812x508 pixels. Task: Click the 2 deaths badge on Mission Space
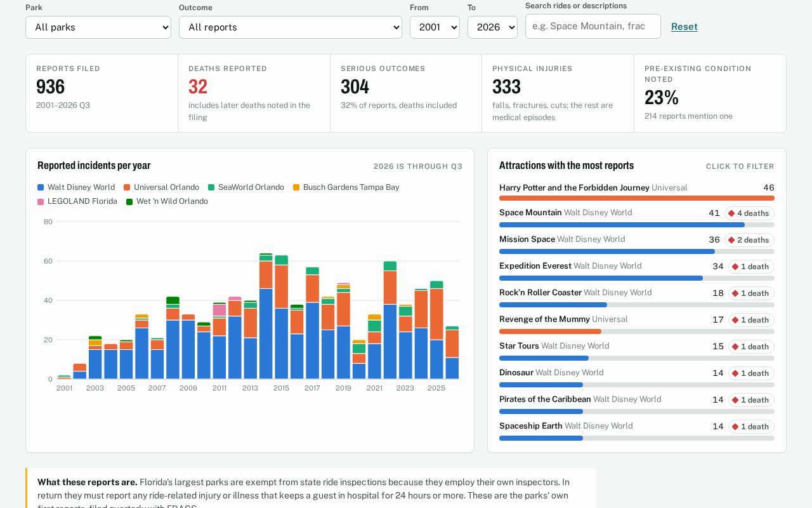[x=749, y=240]
